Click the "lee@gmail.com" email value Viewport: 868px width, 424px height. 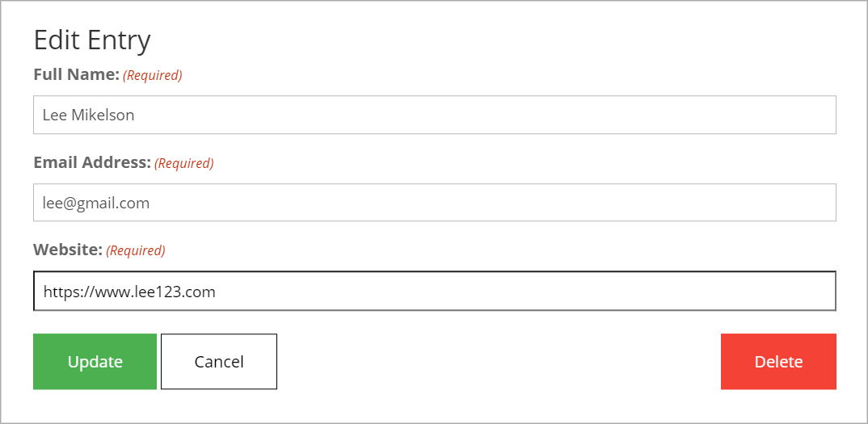pos(96,203)
